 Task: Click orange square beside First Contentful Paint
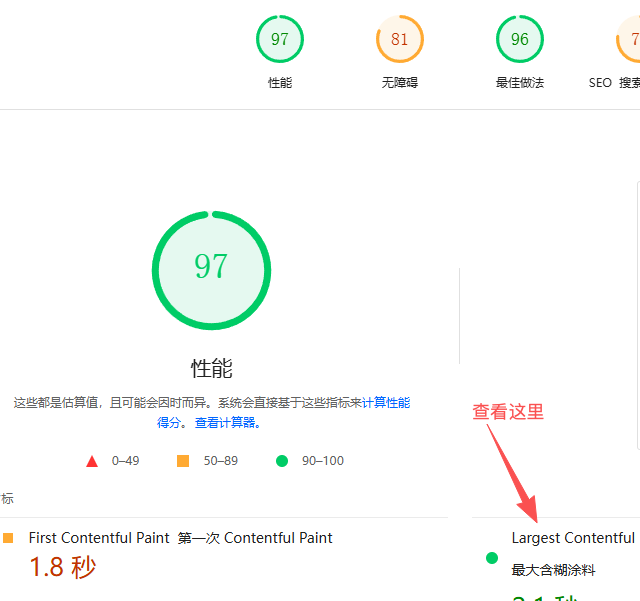click(9, 538)
